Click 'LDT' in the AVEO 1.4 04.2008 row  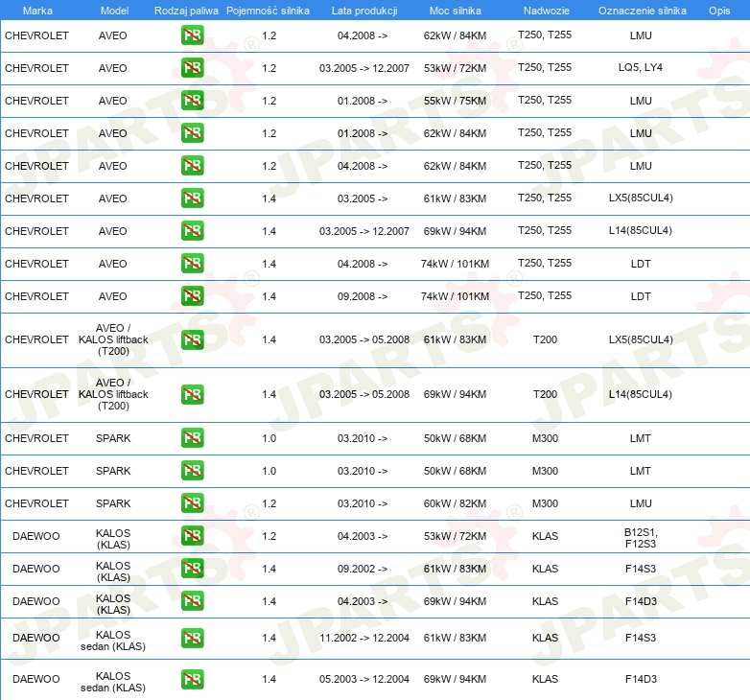point(641,264)
